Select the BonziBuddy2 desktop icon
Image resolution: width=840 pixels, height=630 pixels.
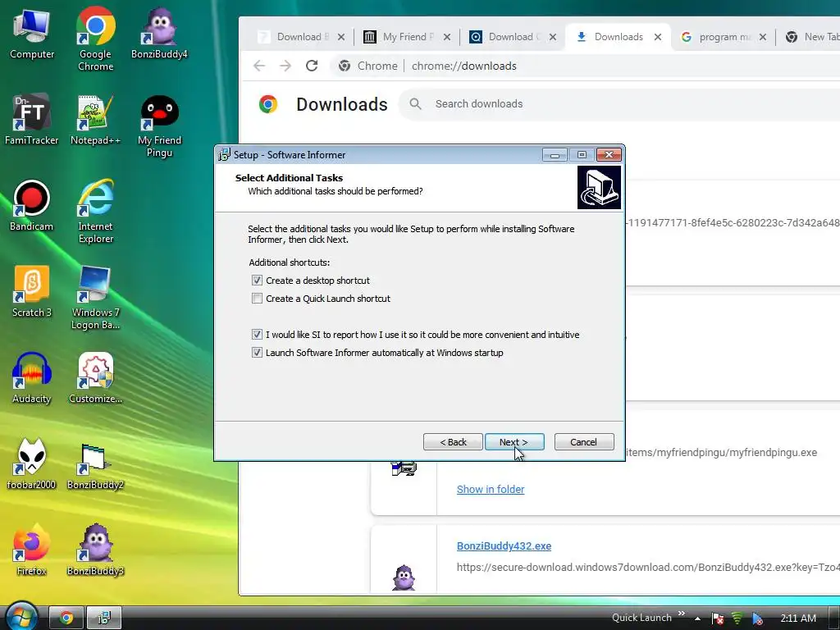(95, 464)
